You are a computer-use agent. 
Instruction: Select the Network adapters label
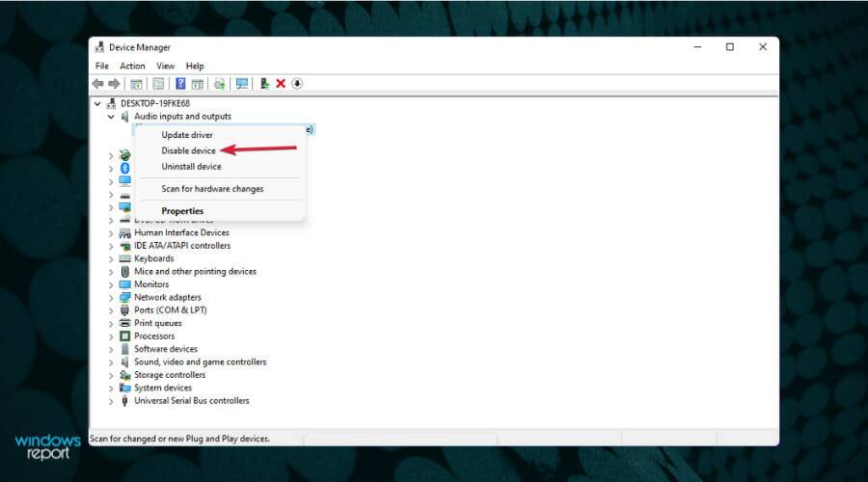[x=168, y=297]
